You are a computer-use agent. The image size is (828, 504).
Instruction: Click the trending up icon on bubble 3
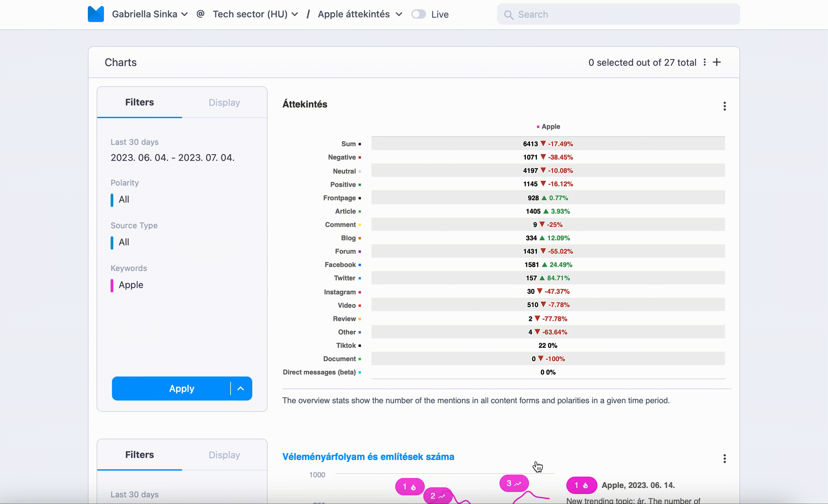[518, 483]
